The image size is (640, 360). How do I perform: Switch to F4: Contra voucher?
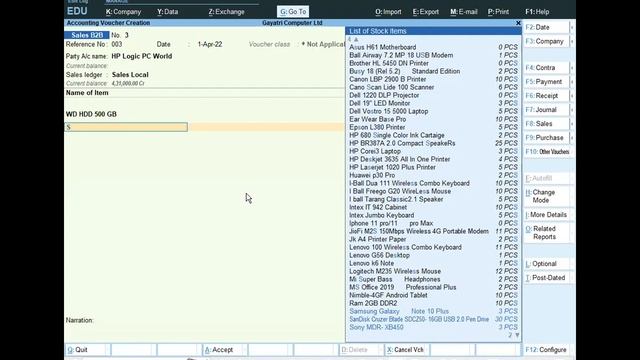(546, 68)
